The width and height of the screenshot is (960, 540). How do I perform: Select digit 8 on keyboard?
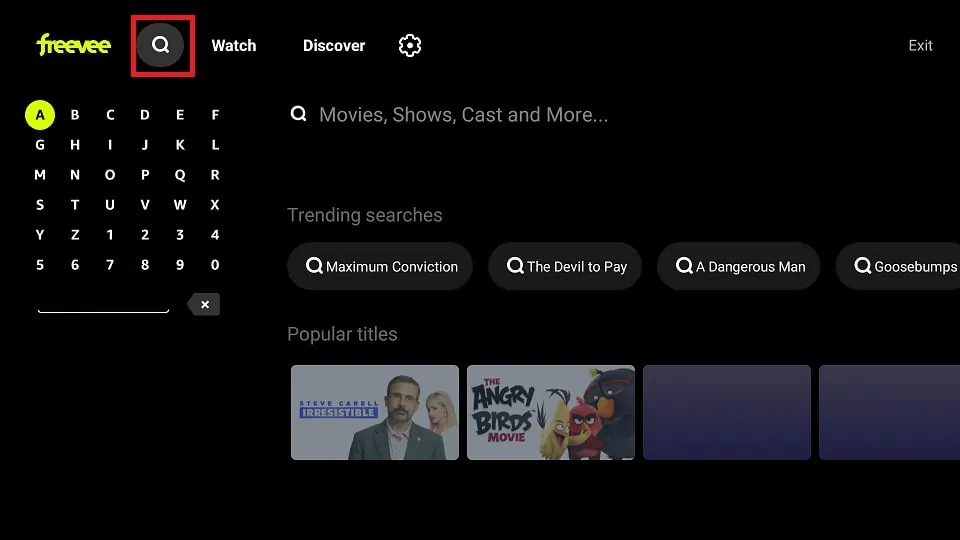[x=145, y=264]
